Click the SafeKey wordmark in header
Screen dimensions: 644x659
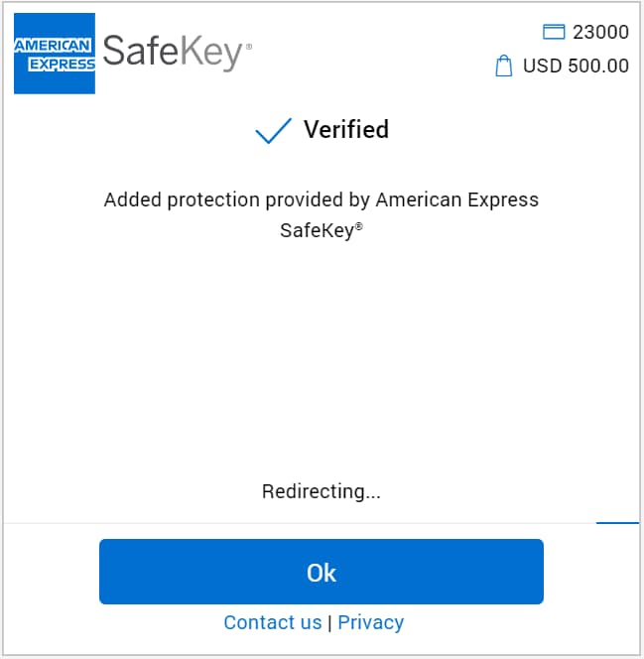(x=172, y=50)
